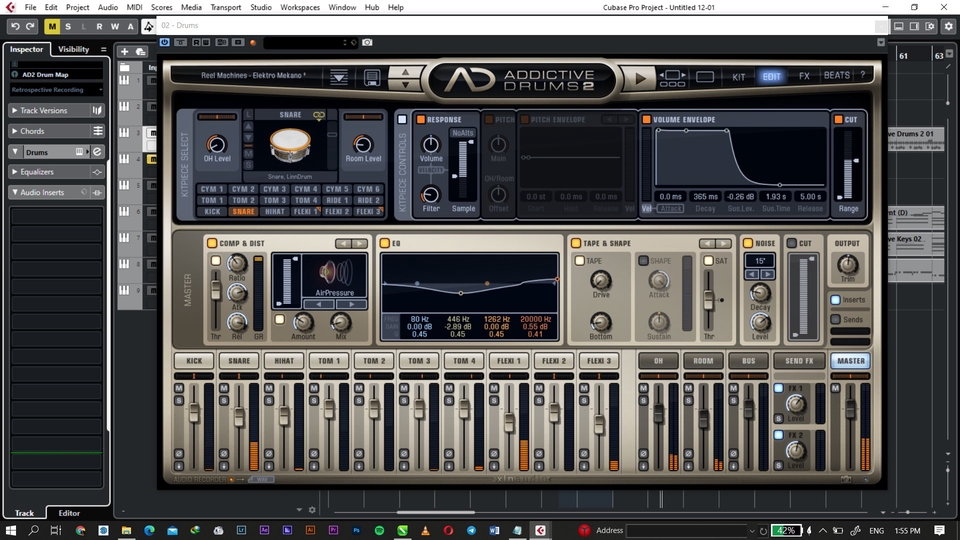Click the Cubase undo arrow

pyautogui.click(x=15, y=26)
